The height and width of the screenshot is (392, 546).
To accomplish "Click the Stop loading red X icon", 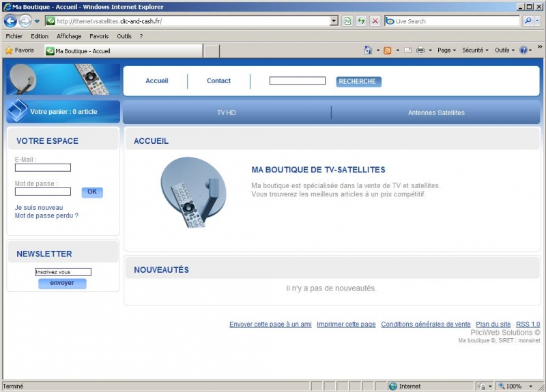I will point(375,21).
